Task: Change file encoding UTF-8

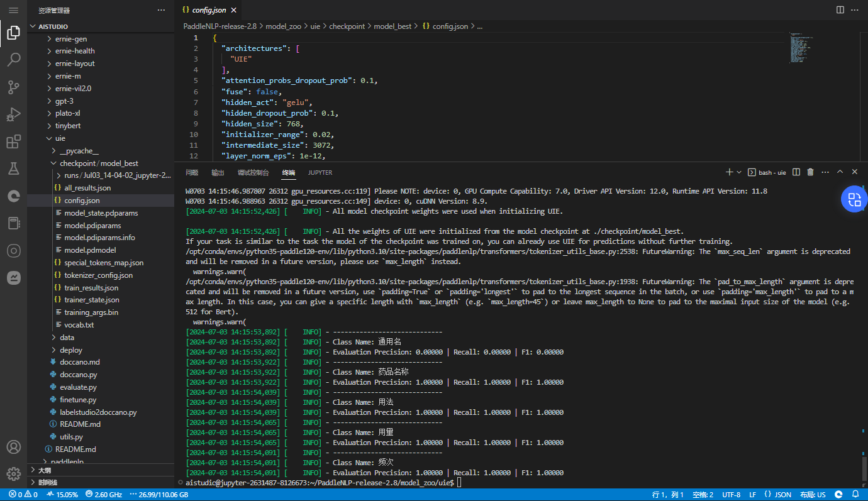Action: (731, 495)
